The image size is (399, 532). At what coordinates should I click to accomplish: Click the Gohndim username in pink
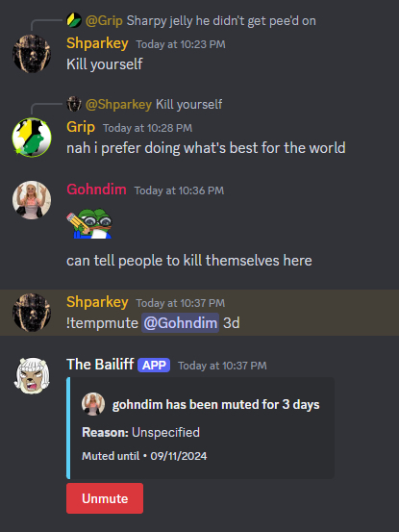tap(96, 190)
